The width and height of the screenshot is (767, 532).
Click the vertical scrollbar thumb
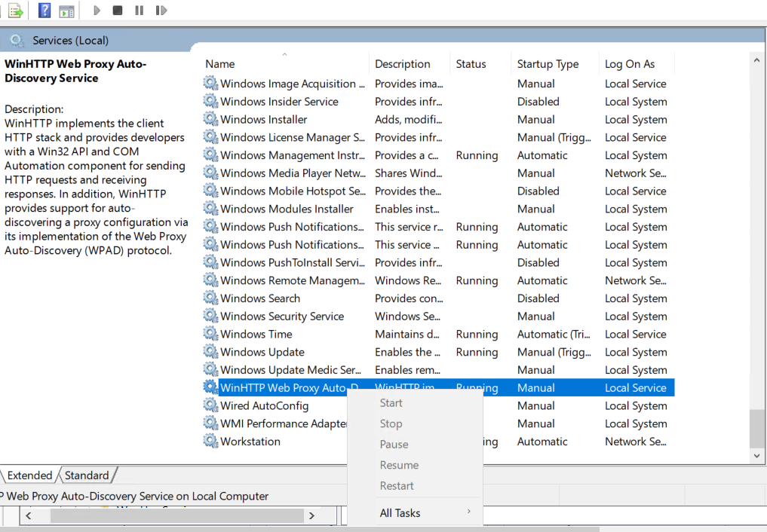click(x=758, y=429)
